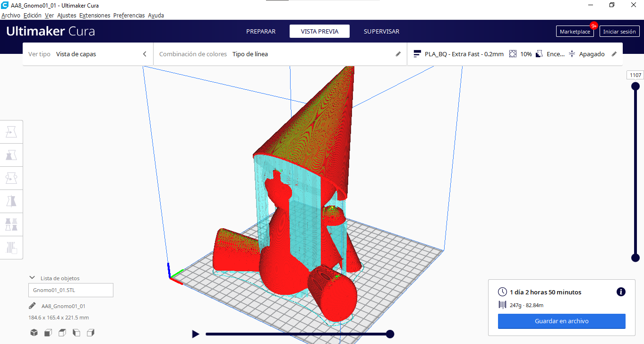Click the Apagado adhesion setting label
Image resolution: width=644 pixels, height=344 pixels.
click(x=592, y=54)
